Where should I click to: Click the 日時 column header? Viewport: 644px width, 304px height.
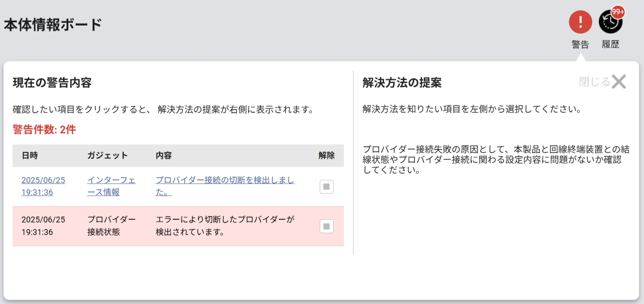[x=30, y=156]
